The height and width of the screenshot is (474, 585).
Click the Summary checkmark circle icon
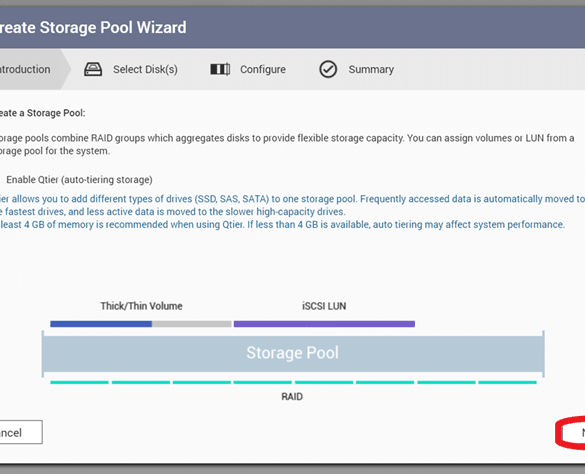328,69
